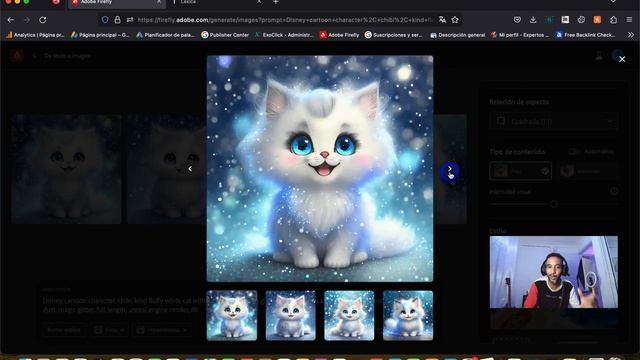The image size is (640, 360).
Task: Select the first kitten thumbnail below preview
Action: pos(232,316)
